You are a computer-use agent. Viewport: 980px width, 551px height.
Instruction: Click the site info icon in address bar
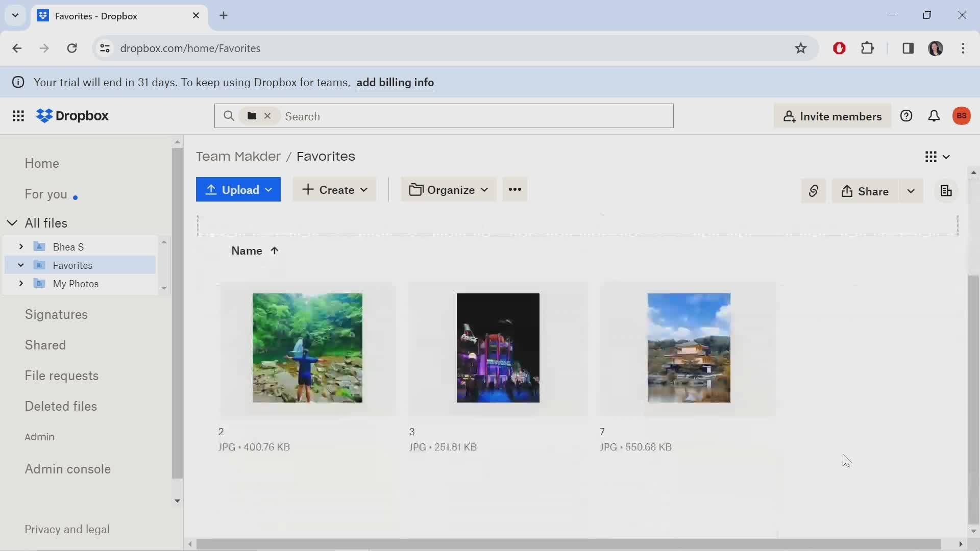coord(105,48)
